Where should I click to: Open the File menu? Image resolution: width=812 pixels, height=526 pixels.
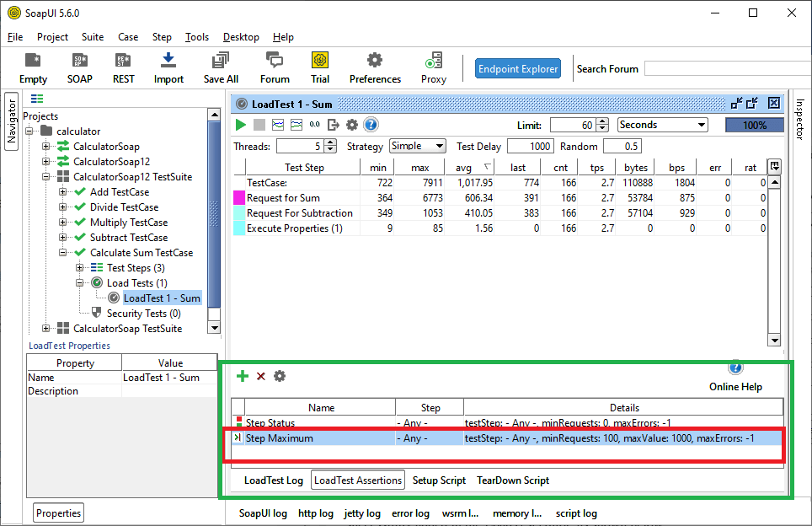(15, 37)
